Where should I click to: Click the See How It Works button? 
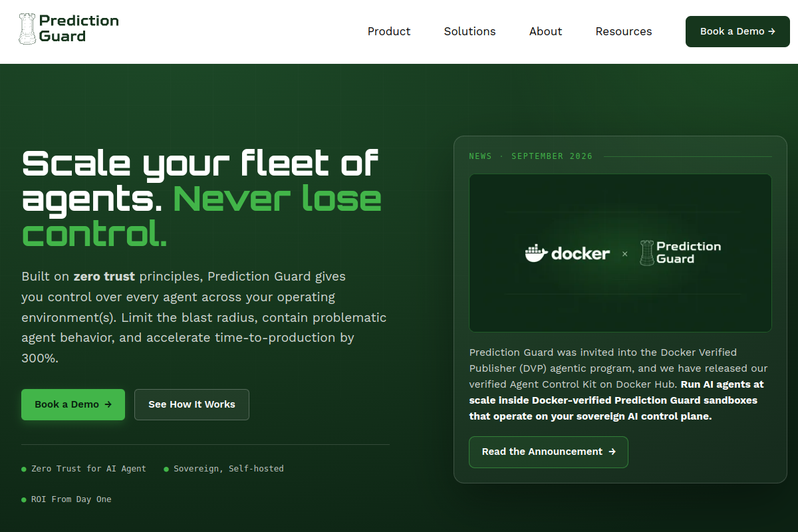tap(192, 404)
